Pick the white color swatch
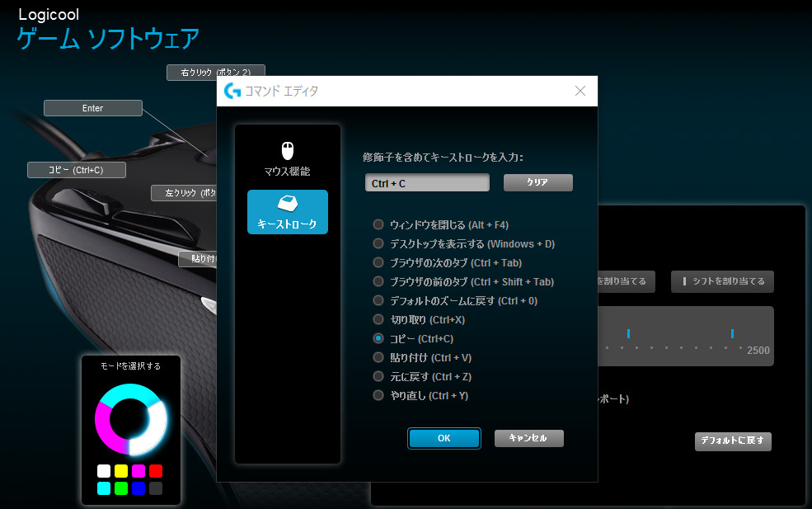This screenshot has height=509, width=812. pos(104,471)
